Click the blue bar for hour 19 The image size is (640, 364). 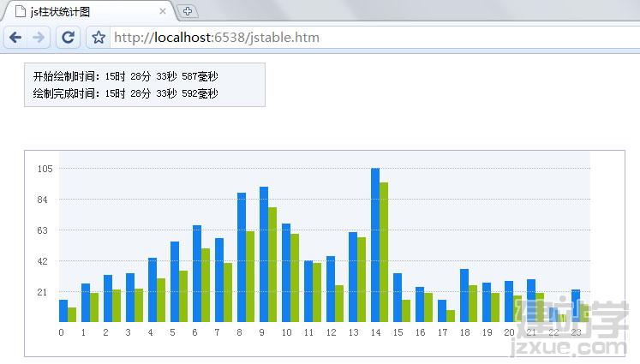coord(487,302)
